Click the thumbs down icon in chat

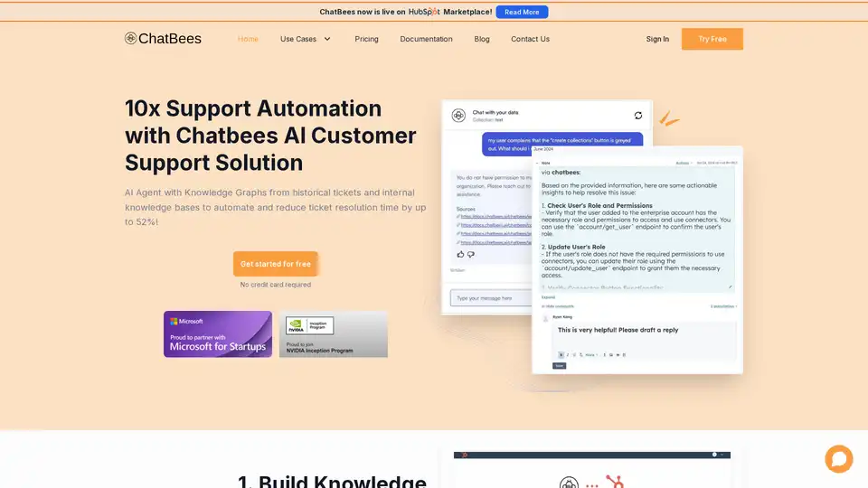pos(471,254)
